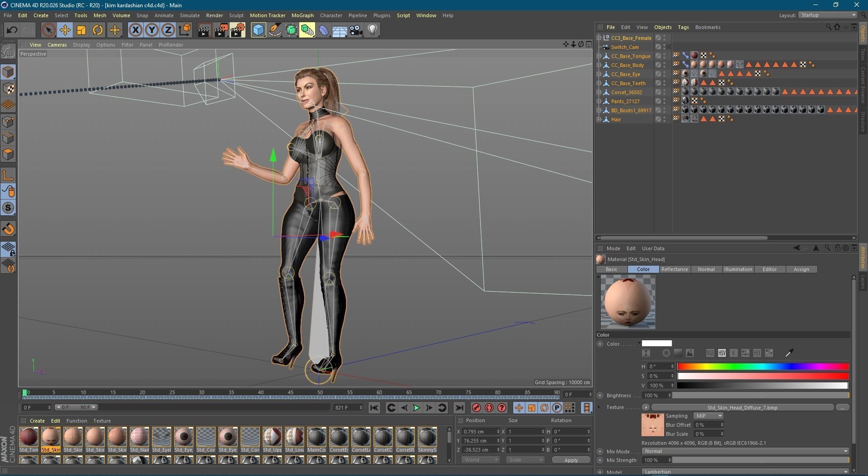Add a Light object
Image resolution: width=868 pixels, height=476 pixels.
[373, 30]
